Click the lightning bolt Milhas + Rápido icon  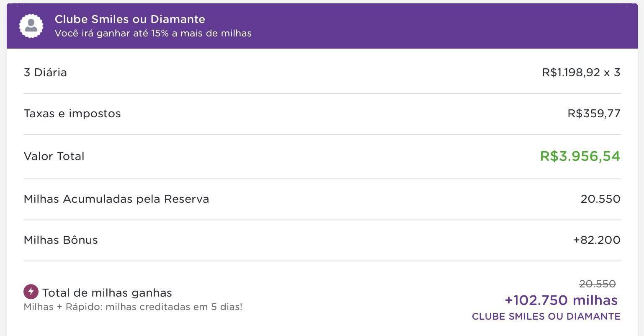point(31,292)
